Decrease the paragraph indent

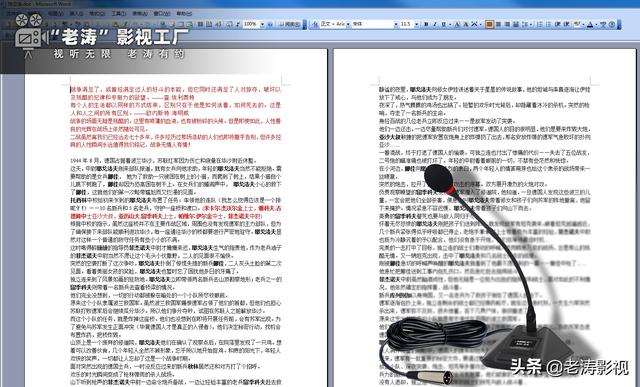coord(558,24)
